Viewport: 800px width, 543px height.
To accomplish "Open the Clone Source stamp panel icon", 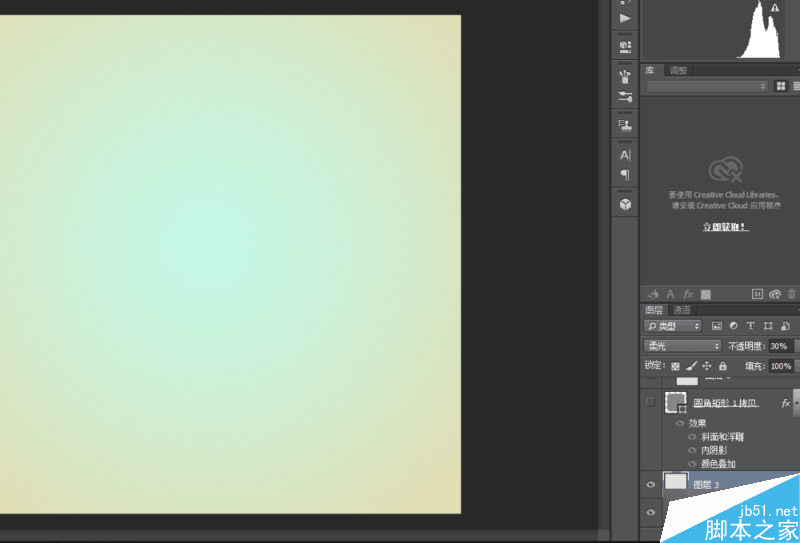I will 625,125.
